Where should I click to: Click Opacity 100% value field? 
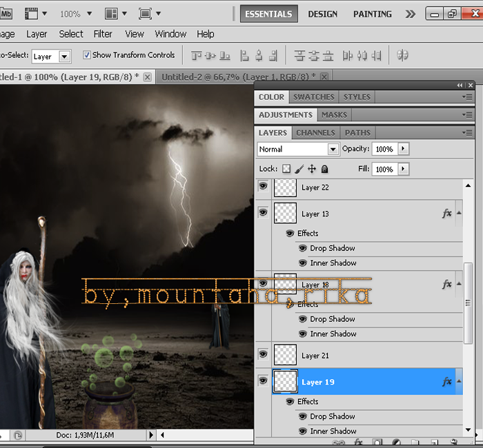pos(385,149)
